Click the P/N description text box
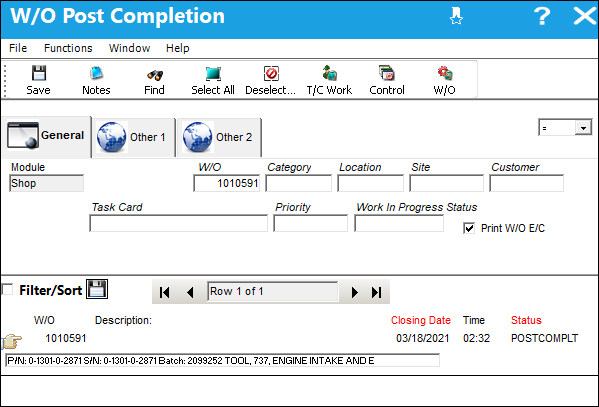This screenshot has height=407, width=599. coord(222,360)
